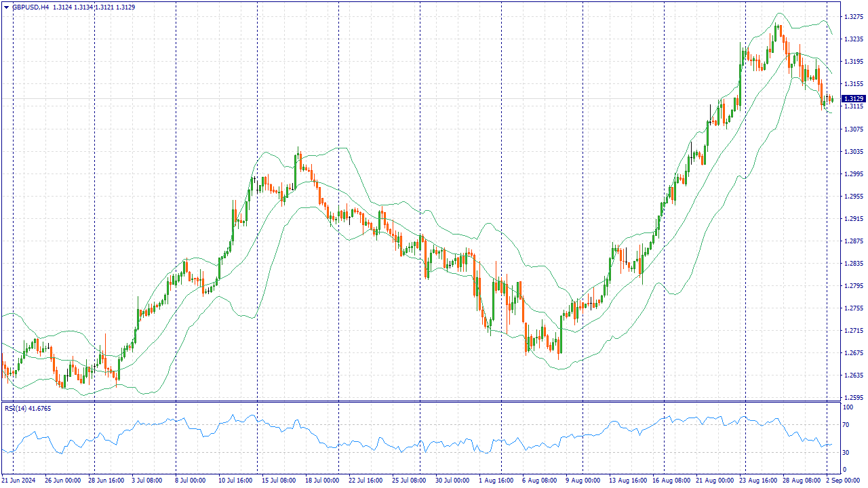The height and width of the screenshot is (488, 868).
Task: Click the current price label 1.3129
Action: 853,99
